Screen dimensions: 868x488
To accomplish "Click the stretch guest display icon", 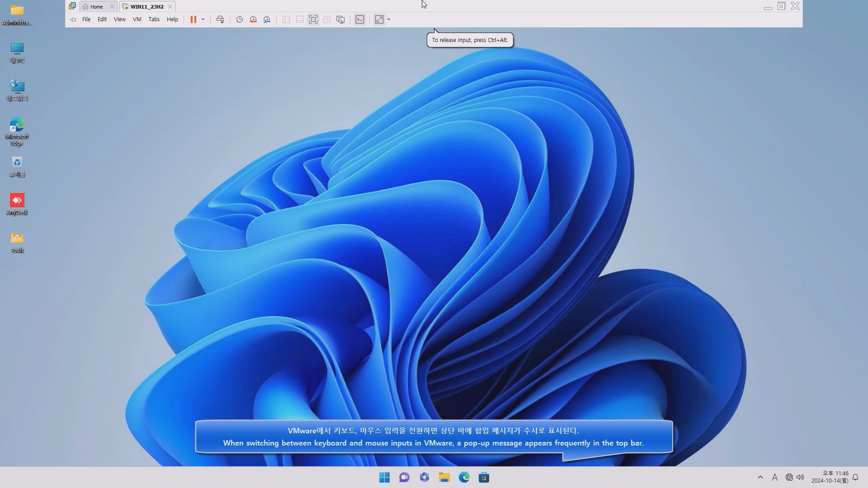I will 379,19.
